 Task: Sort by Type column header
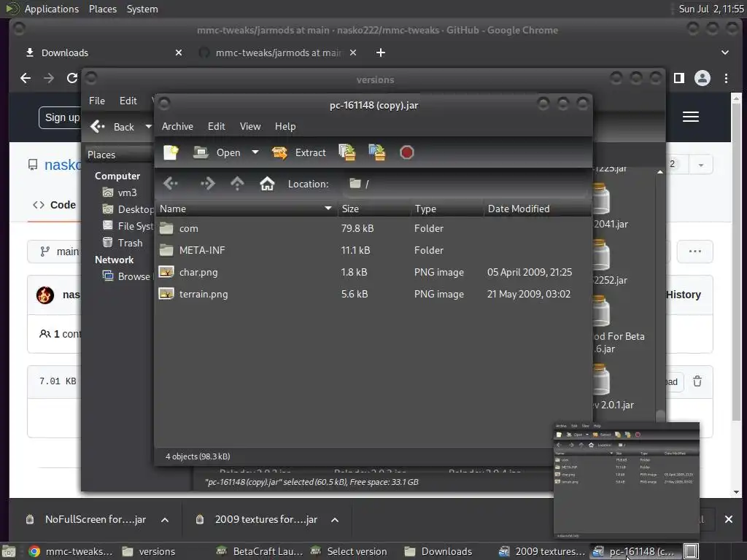tap(447, 209)
